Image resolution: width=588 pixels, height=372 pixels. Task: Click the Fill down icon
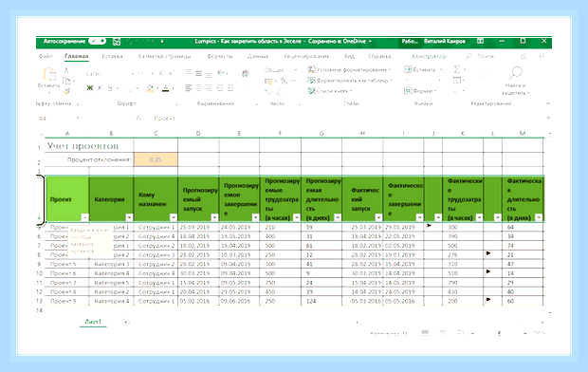point(457,80)
